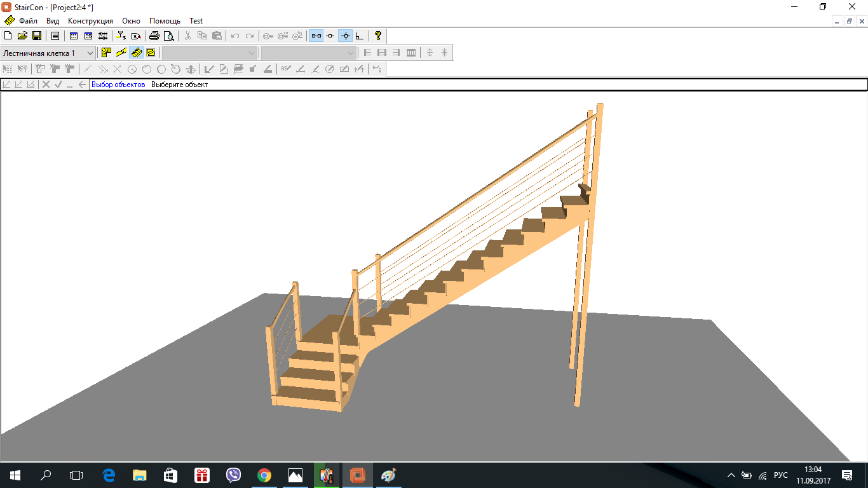Open the Action Center notification icon
868x488 pixels.
(x=847, y=475)
